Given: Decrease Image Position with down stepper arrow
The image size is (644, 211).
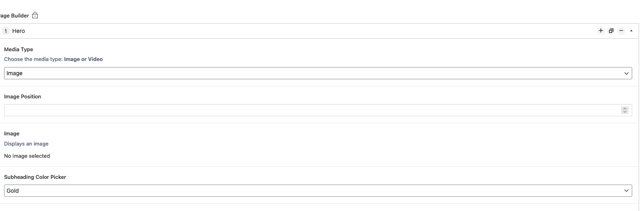Looking at the screenshot, I should 625,112.
